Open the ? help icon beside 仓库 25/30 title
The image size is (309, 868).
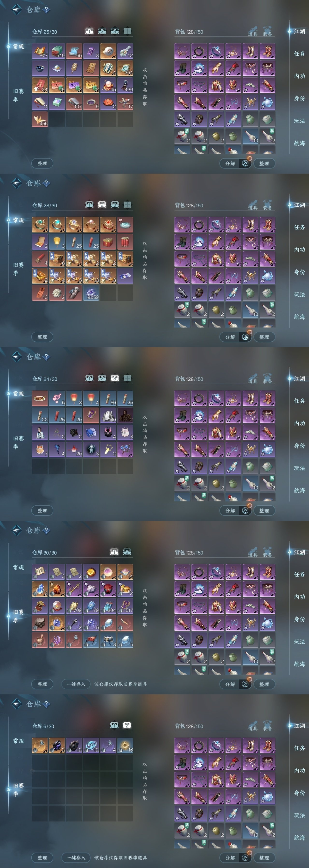pos(46,10)
